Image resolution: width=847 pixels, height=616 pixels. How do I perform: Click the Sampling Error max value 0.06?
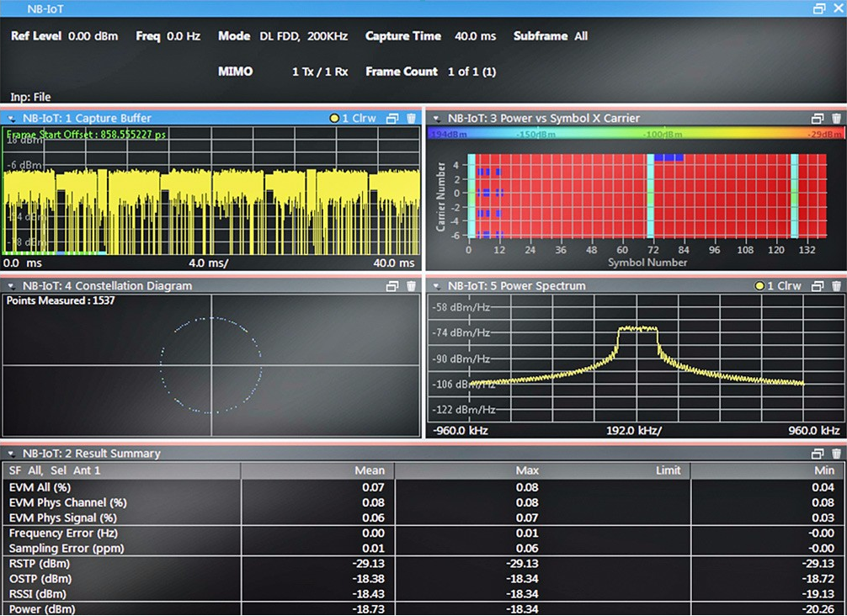(x=527, y=549)
